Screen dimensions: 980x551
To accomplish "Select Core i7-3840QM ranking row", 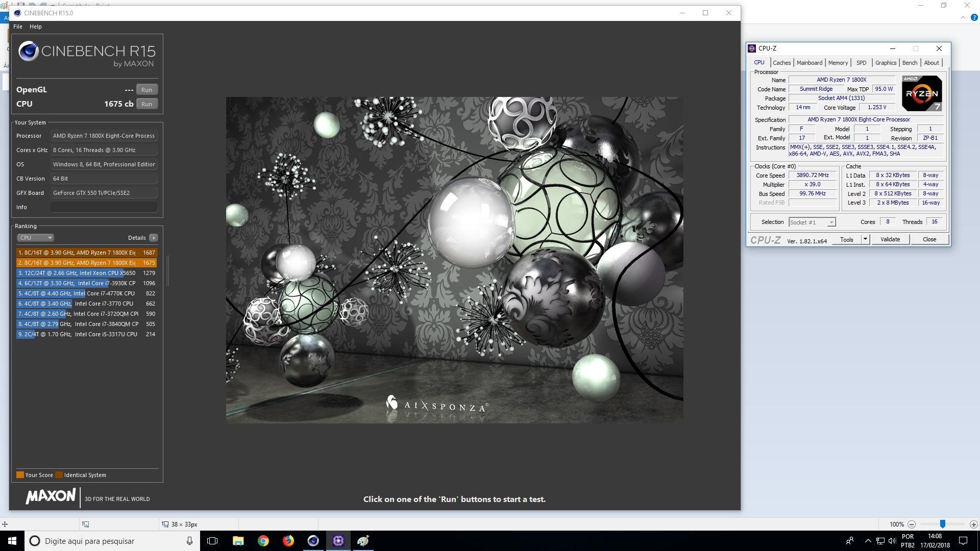I will [x=86, y=324].
